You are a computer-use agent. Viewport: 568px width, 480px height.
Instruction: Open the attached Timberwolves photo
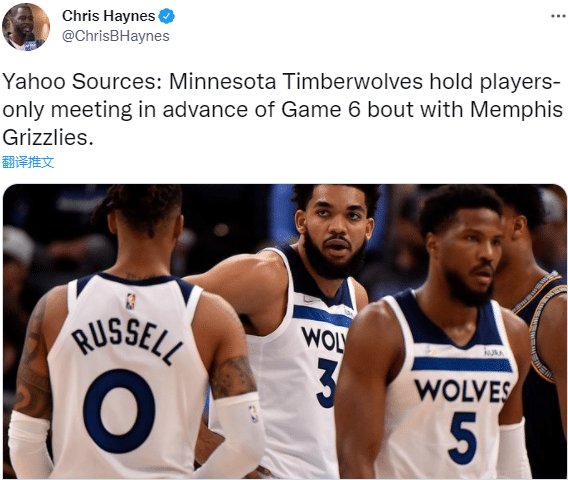285,331
